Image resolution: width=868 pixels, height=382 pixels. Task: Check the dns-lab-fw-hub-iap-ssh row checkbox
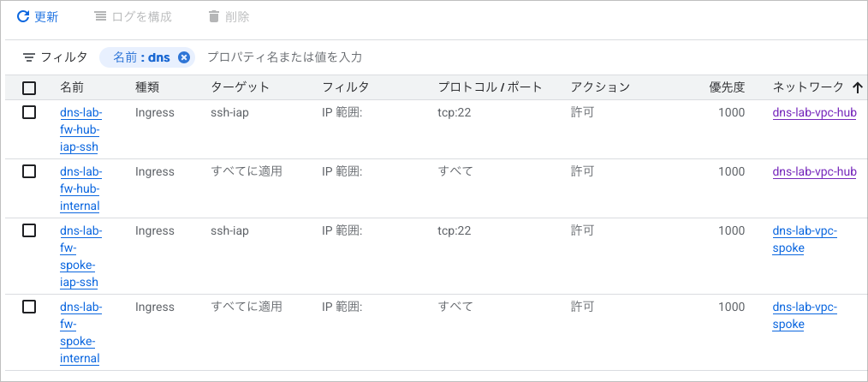coord(29,112)
